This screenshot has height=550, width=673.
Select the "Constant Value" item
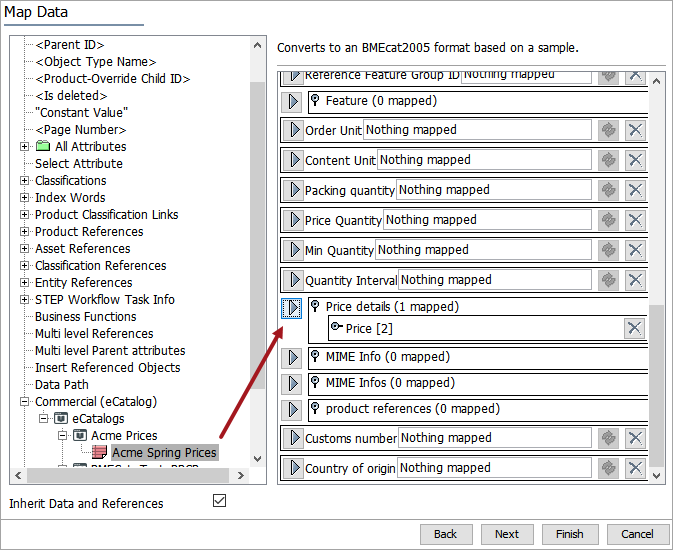81,112
